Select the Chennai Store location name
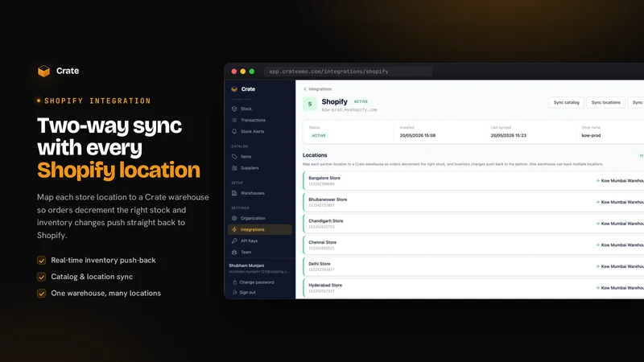The height and width of the screenshot is (362, 644). 323,242
